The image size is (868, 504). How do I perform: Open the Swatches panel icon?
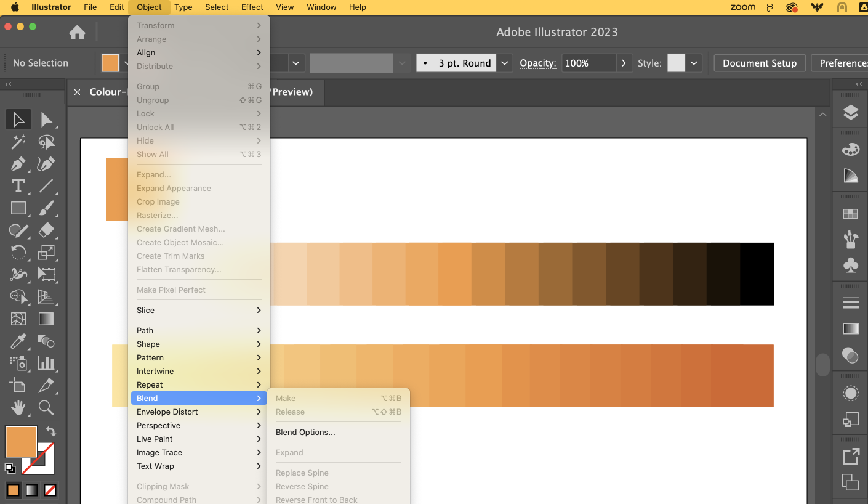[x=850, y=214]
